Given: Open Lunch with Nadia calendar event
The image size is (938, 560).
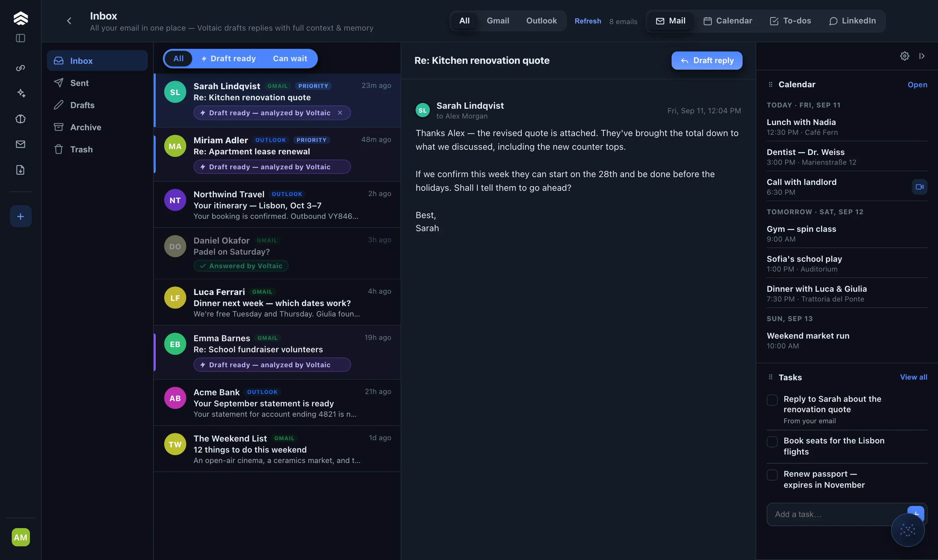Looking at the screenshot, I should (x=847, y=127).
